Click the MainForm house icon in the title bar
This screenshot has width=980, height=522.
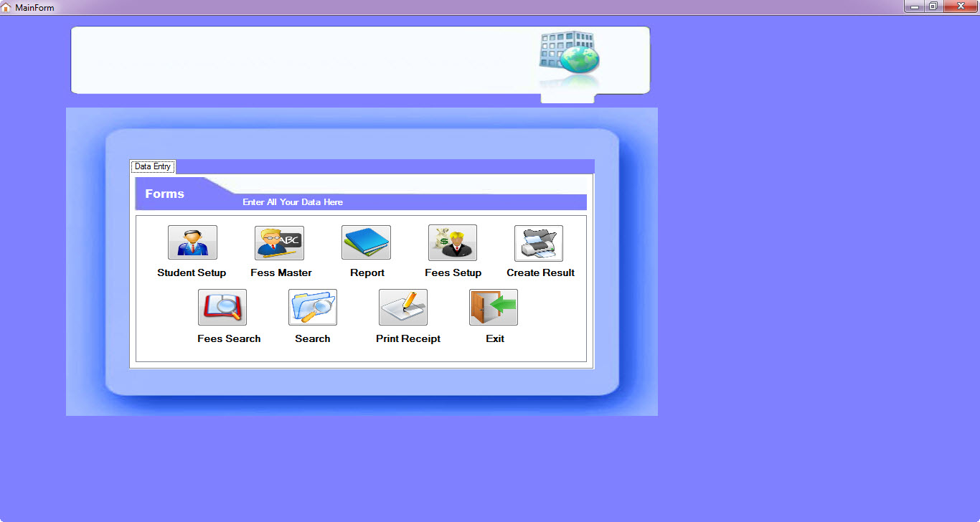tap(7, 7)
